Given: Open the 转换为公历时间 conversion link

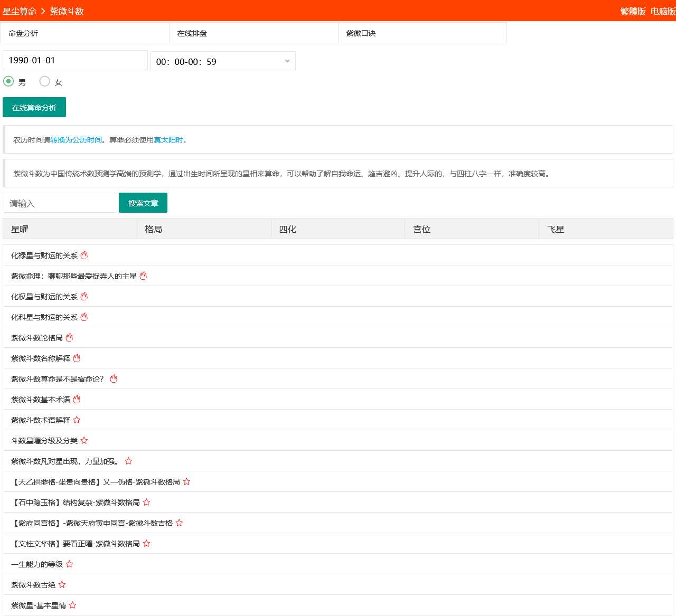Looking at the screenshot, I should [76, 140].
